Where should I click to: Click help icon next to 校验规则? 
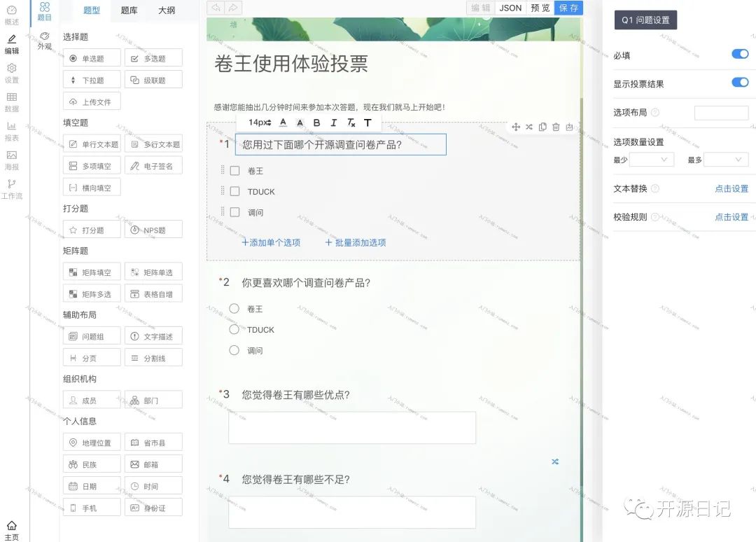click(x=655, y=217)
